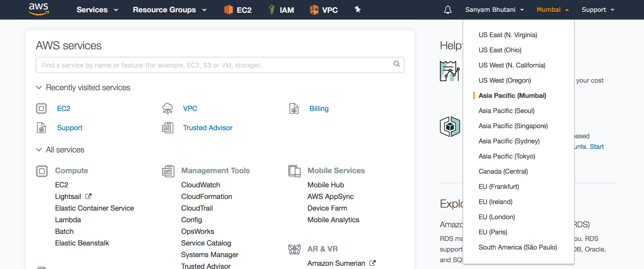
Task: Open Device Farm under Mobile Services
Action: pos(327,208)
